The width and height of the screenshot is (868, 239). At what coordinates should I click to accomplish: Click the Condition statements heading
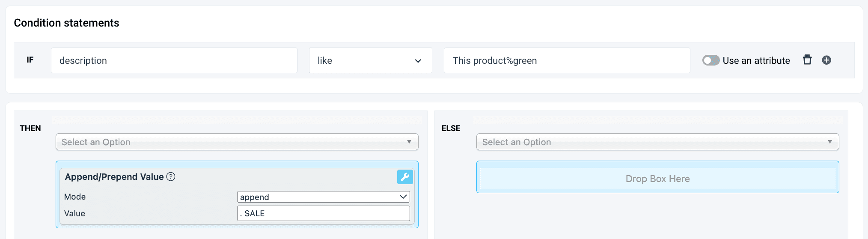[x=66, y=23]
